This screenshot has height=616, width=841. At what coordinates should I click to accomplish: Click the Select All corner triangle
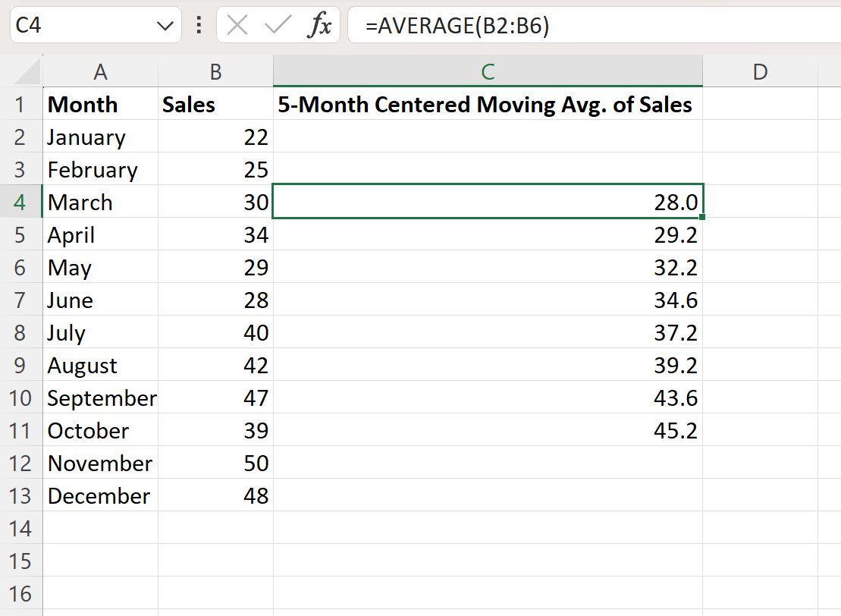point(27,72)
